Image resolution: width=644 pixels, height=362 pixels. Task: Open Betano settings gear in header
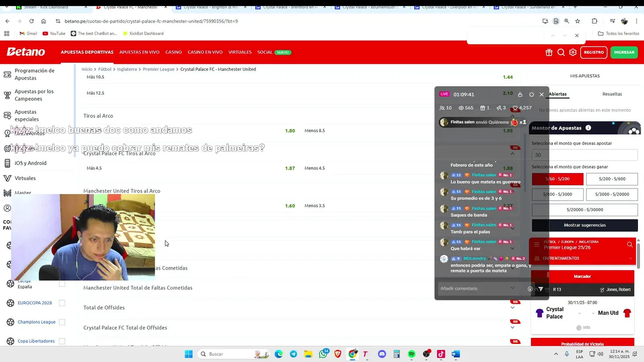pyautogui.click(x=573, y=52)
